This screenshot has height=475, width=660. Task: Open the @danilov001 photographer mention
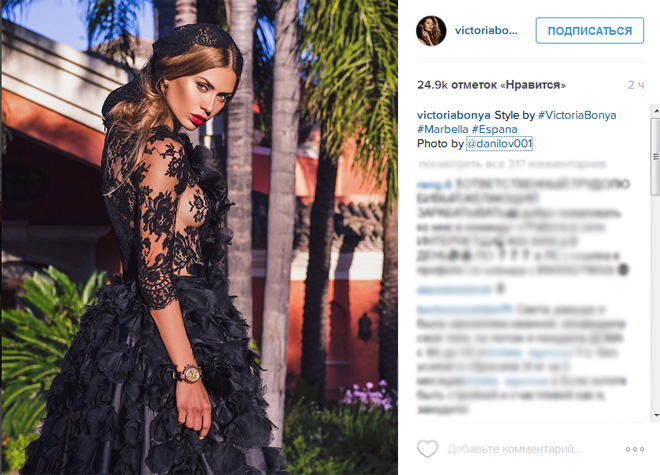pyautogui.click(x=499, y=144)
